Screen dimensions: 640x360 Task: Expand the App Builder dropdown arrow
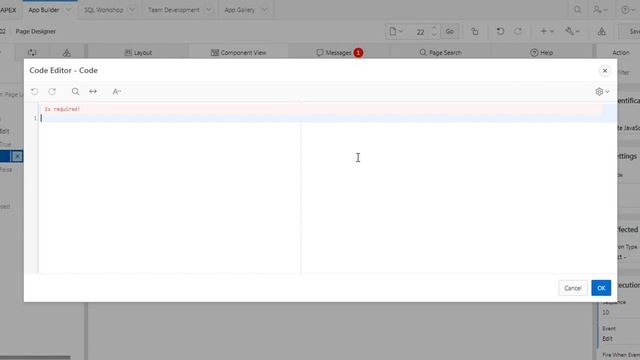[68, 10]
